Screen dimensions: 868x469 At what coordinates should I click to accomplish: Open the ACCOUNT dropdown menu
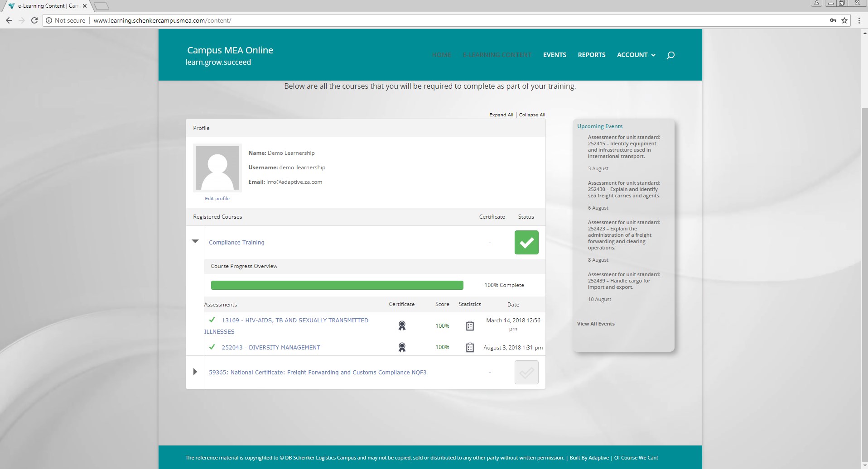pyautogui.click(x=636, y=55)
